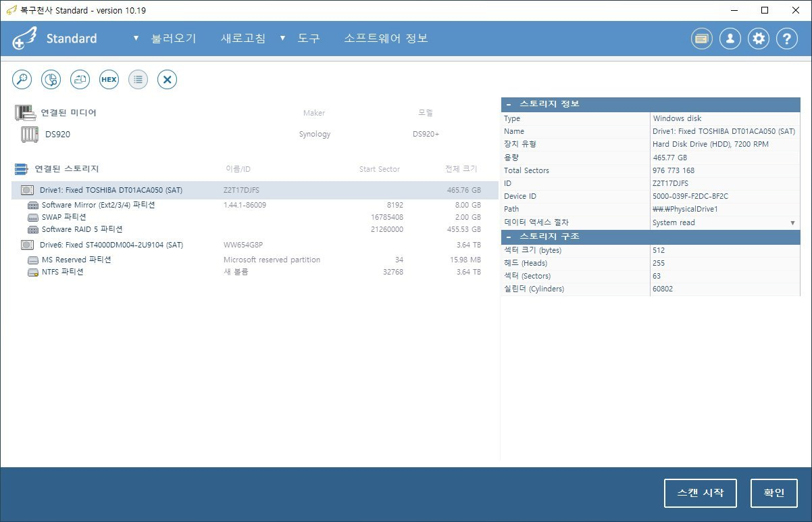Screen dimensions: 812x522
Task: Open the HEX viewer
Action: click(x=109, y=79)
